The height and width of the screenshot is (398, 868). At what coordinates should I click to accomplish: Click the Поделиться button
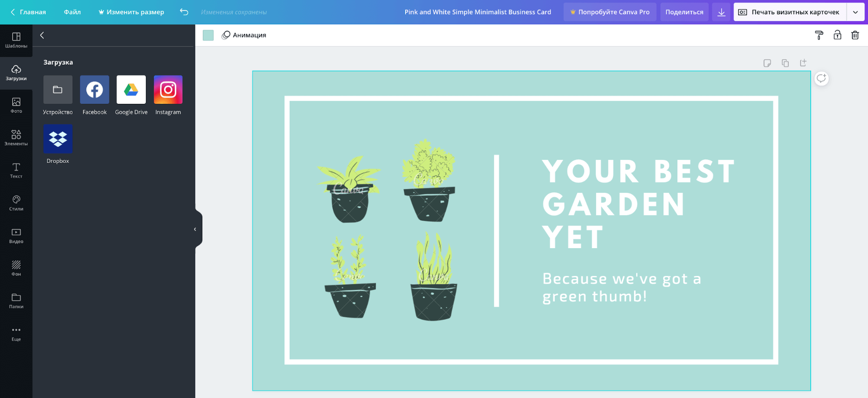684,12
